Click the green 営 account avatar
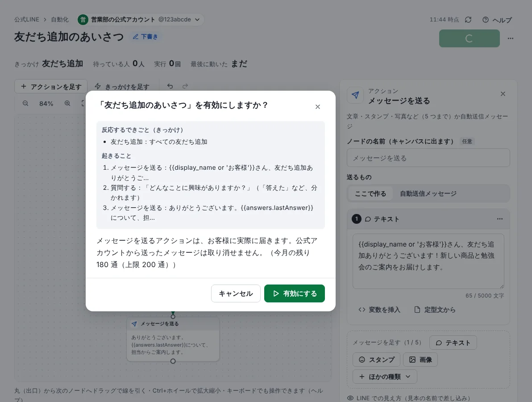The image size is (532, 402). (83, 20)
